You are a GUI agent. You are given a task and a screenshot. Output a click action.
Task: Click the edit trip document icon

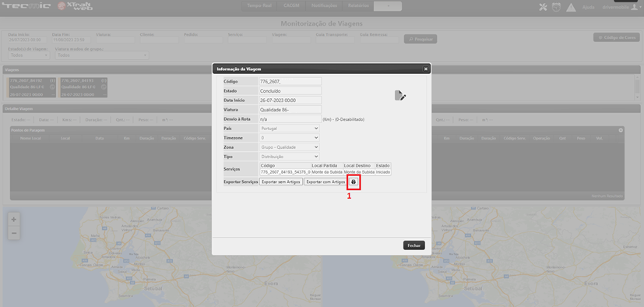[400, 96]
